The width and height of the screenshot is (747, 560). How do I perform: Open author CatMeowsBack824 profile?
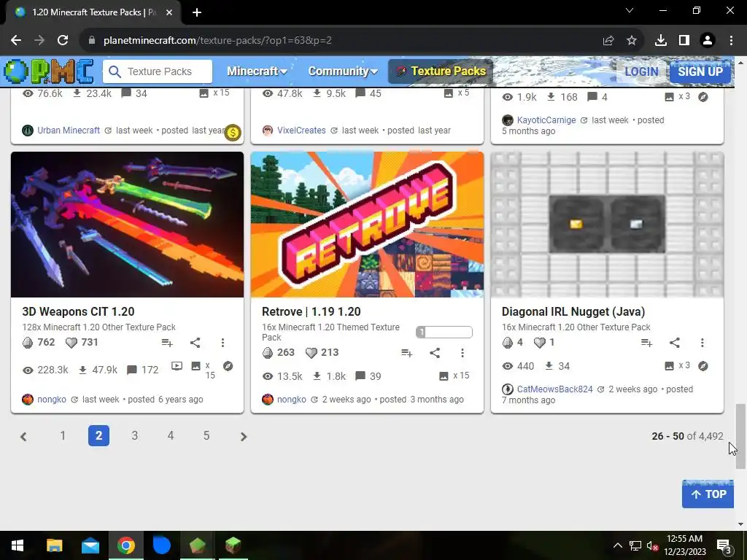555,389
